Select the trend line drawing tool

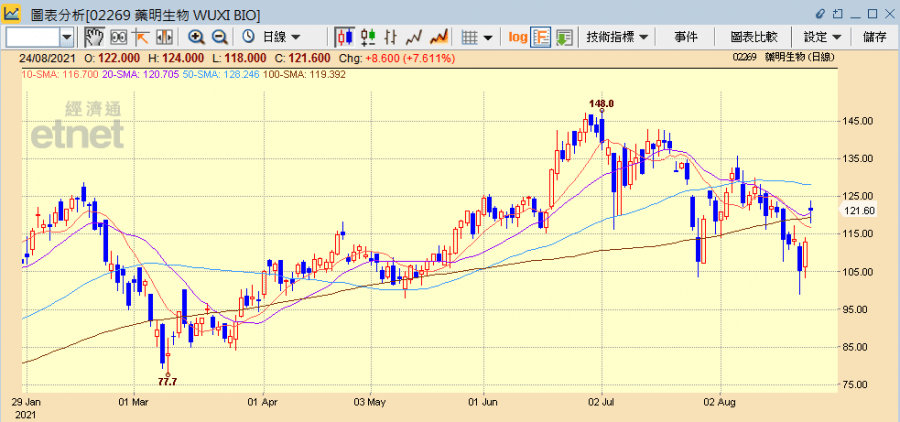(x=141, y=37)
